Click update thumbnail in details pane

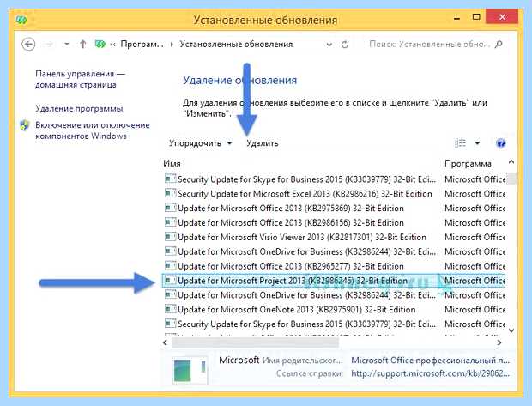[x=190, y=370]
